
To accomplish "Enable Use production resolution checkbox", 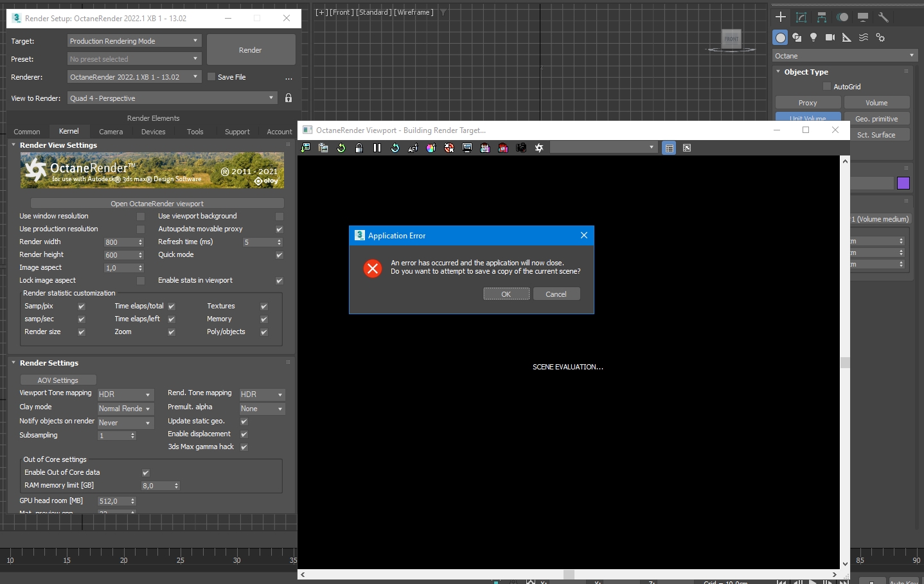I will [x=141, y=229].
